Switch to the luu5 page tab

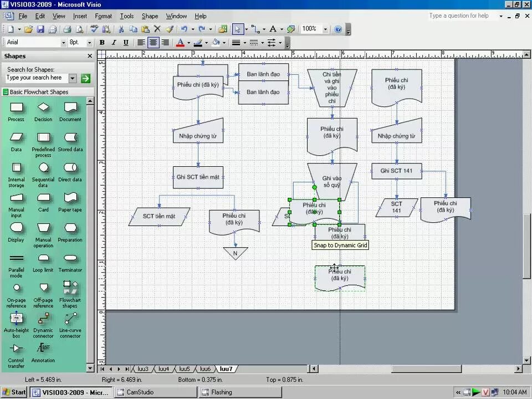[x=184, y=369]
